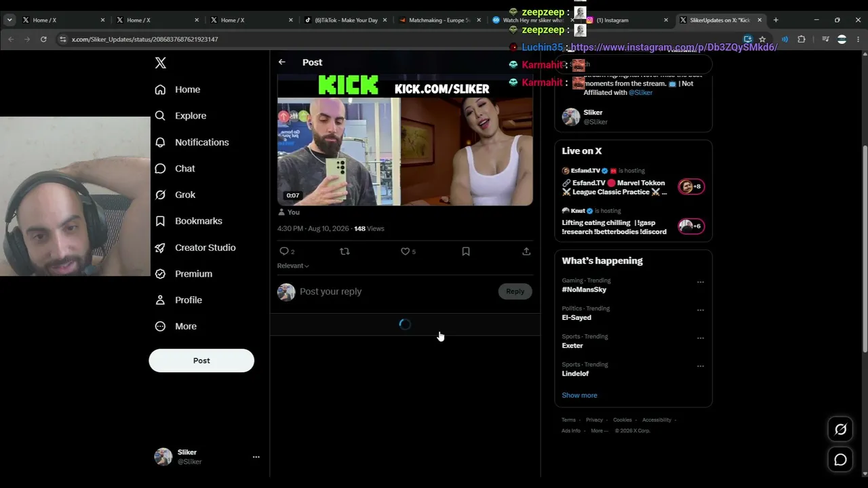
Task: Play the Kick video in the post
Action: click(405, 139)
